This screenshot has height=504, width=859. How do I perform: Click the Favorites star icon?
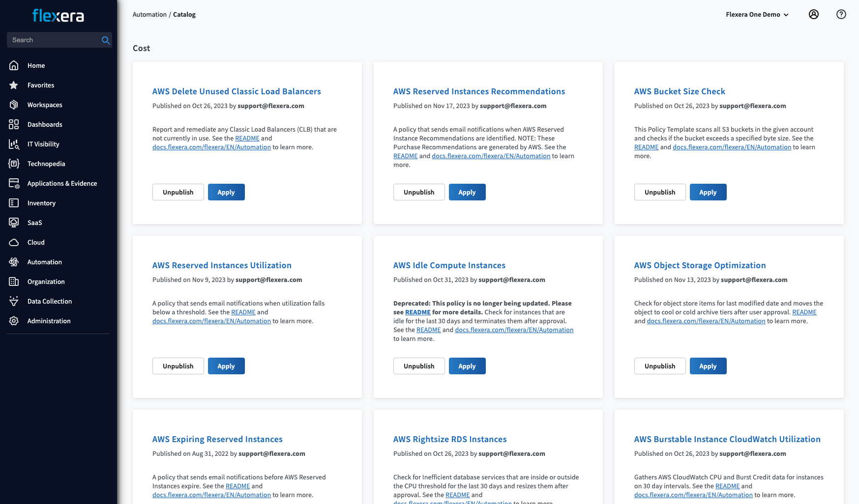14,85
